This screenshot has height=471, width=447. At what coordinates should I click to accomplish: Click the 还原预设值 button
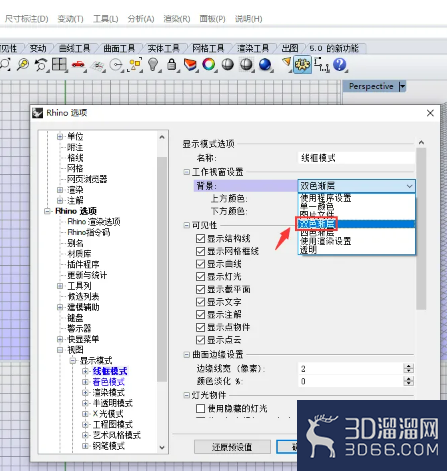coord(232,447)
